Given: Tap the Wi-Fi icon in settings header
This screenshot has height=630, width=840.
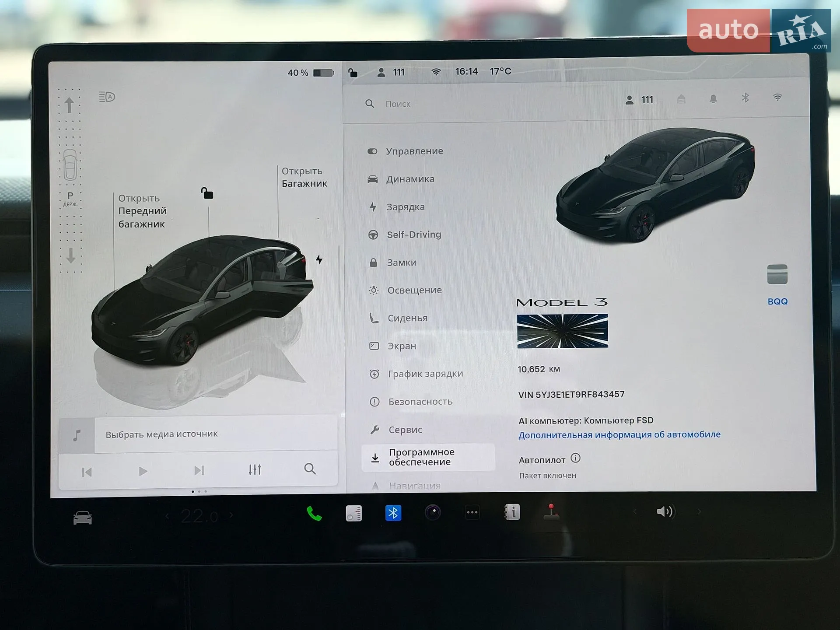Looking at the screenshot, I should [777, 98].
